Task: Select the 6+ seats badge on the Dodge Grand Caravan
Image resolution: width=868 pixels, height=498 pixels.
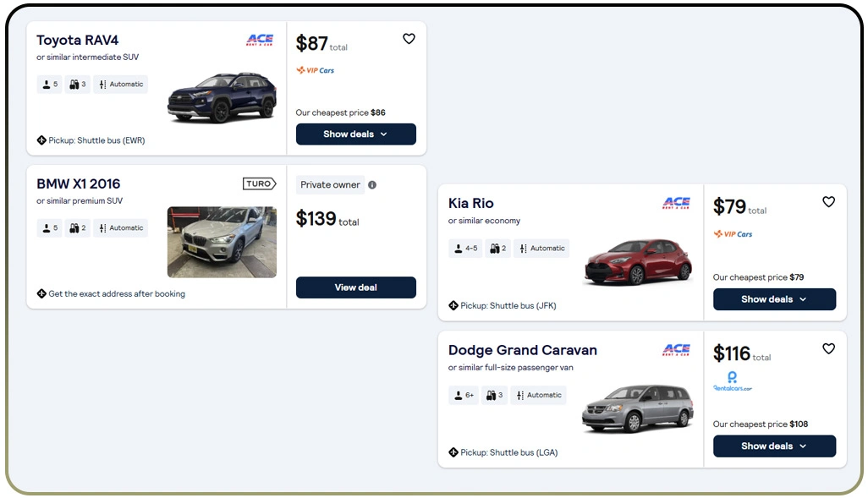Action: point(463,395)
